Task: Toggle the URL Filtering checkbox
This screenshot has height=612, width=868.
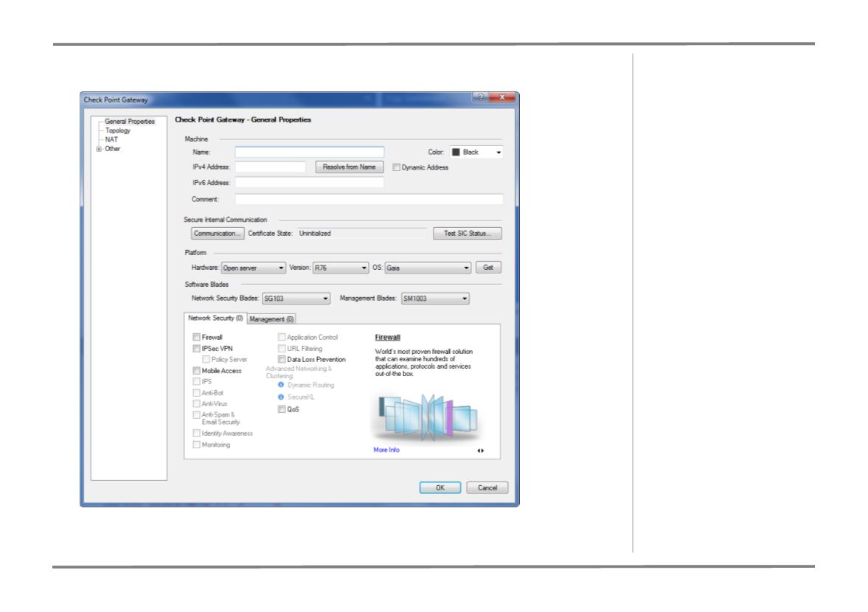Action: [x=282, y=349]
